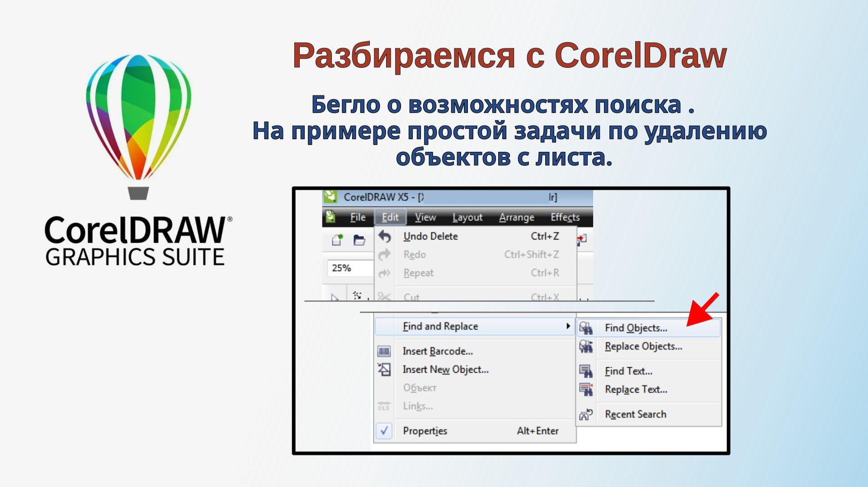Click the Find Objects binoculars icon

tap(587, 328)
